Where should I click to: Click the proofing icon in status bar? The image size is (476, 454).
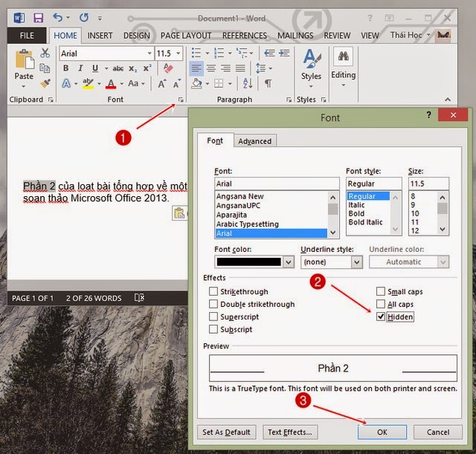tap(139, 298)
